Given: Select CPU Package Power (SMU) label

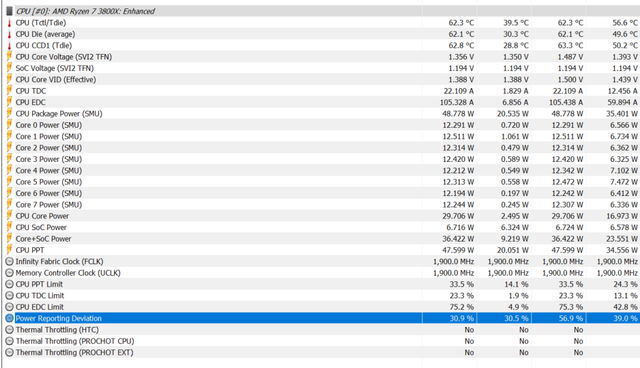Looking at the screenshot, I should click(59, 114).
